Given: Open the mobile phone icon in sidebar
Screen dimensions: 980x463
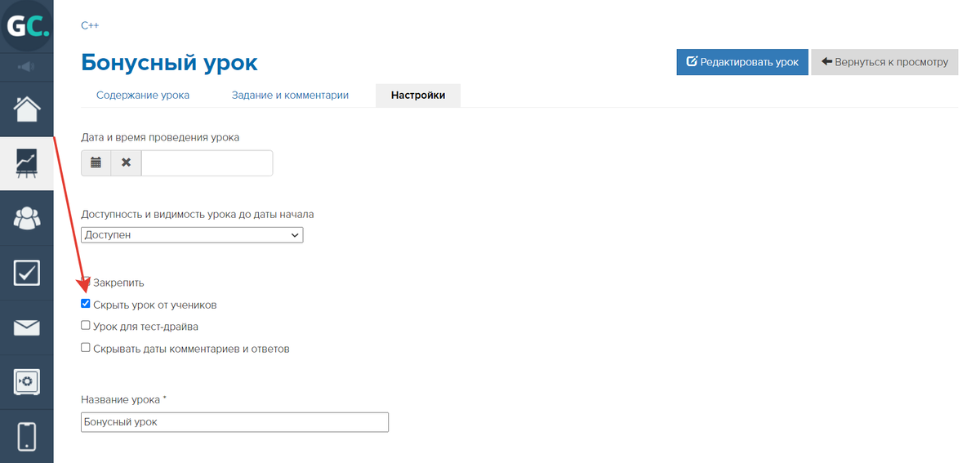Looking at the screenshot, I should coord(27,435).
